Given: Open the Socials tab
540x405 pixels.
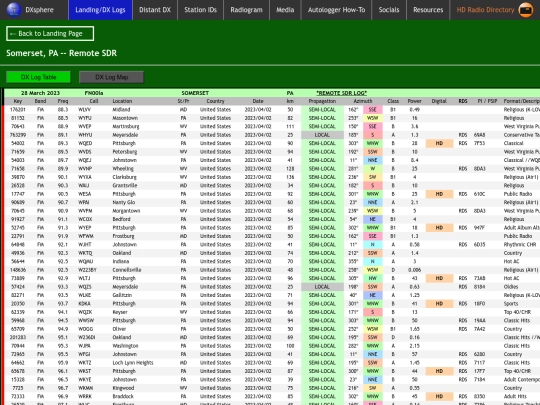Looking at the screenshot, I should (x=389, y=10).
